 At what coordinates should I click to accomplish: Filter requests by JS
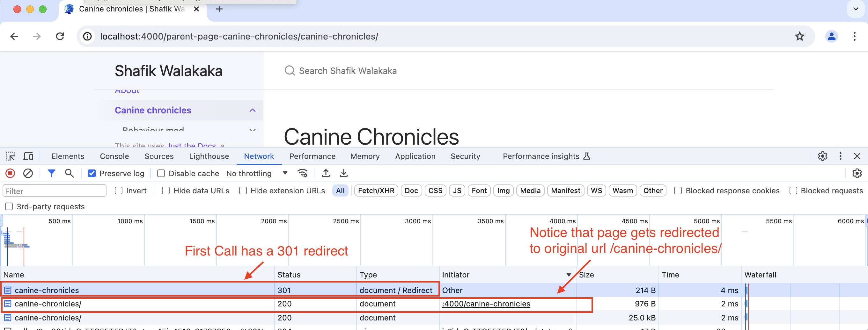(x=457, y=190)
